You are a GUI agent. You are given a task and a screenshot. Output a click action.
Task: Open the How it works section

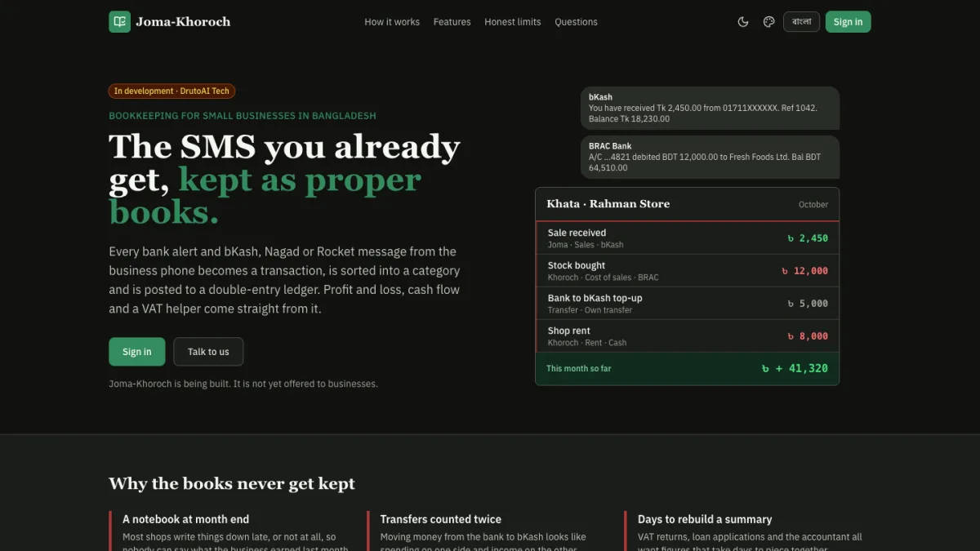(392, 22)
